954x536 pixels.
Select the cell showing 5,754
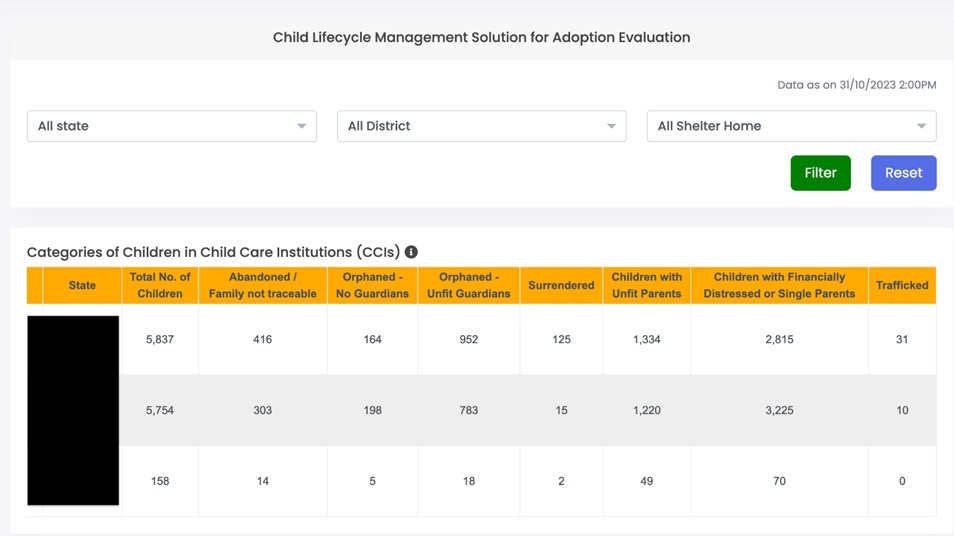pos(160,410)
